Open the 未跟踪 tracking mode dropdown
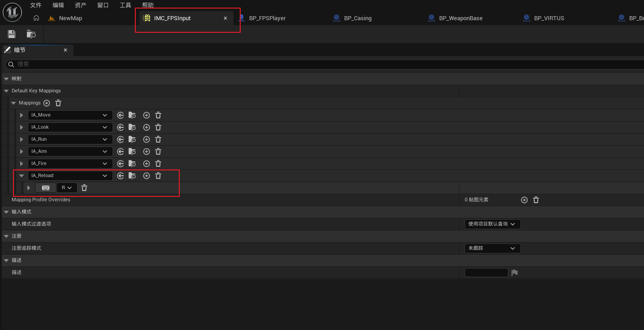Viewport: 644px width, 330px height. [x=493, y=248]
